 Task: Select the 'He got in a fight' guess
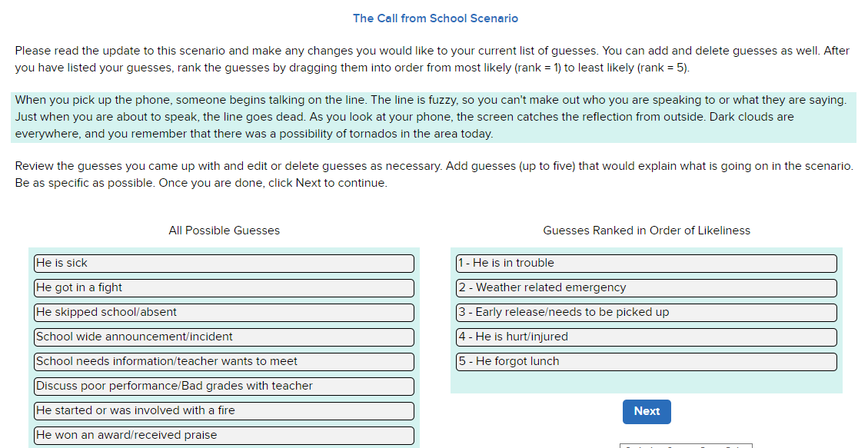click(224, 288)
